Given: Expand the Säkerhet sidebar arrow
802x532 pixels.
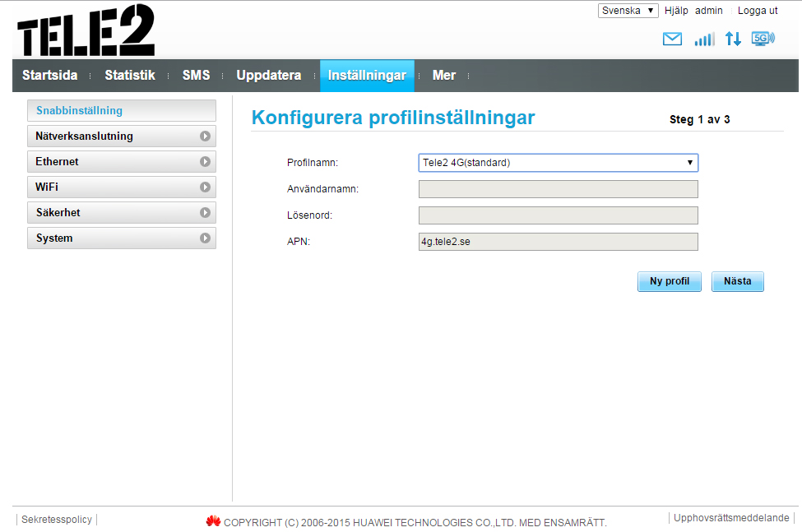Looking at the screenshot, I should (205, 213).
